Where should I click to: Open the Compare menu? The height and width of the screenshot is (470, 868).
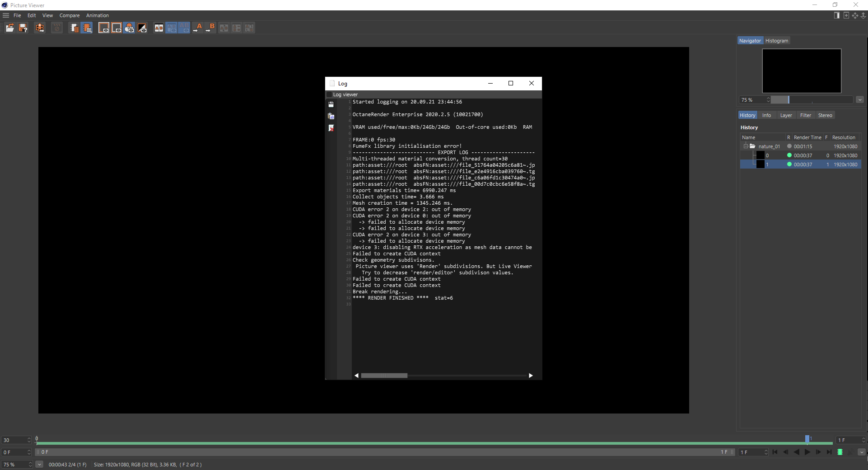click(70, 15)
